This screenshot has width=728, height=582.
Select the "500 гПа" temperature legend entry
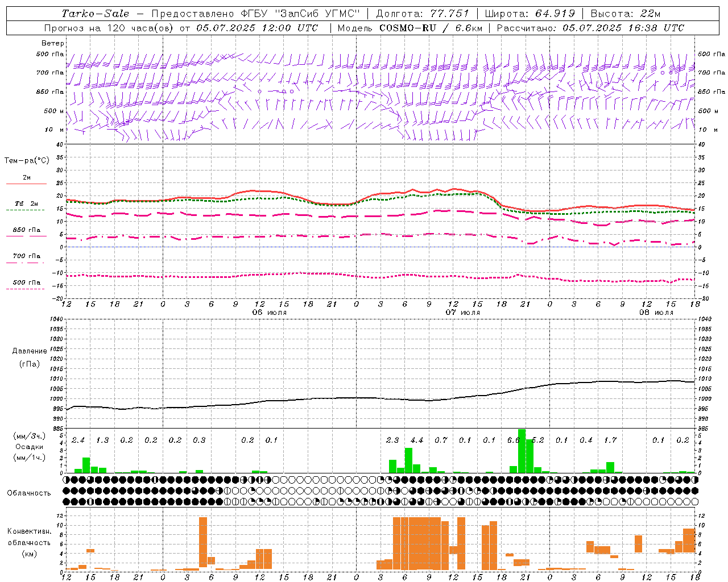point(26,282)
